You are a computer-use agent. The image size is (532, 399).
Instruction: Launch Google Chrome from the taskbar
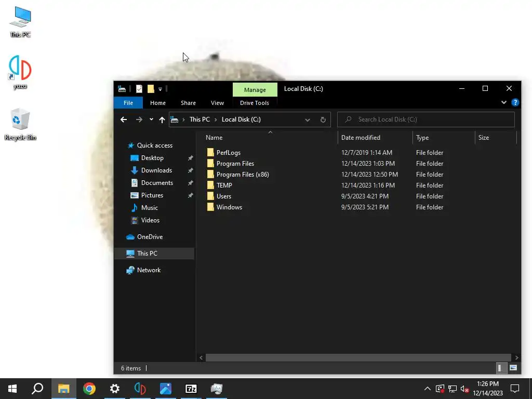pos(89,389)
